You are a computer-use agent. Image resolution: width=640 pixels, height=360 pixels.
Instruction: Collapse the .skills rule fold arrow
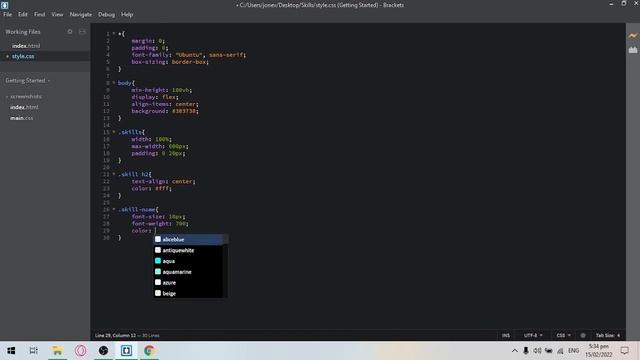[114, 132]
